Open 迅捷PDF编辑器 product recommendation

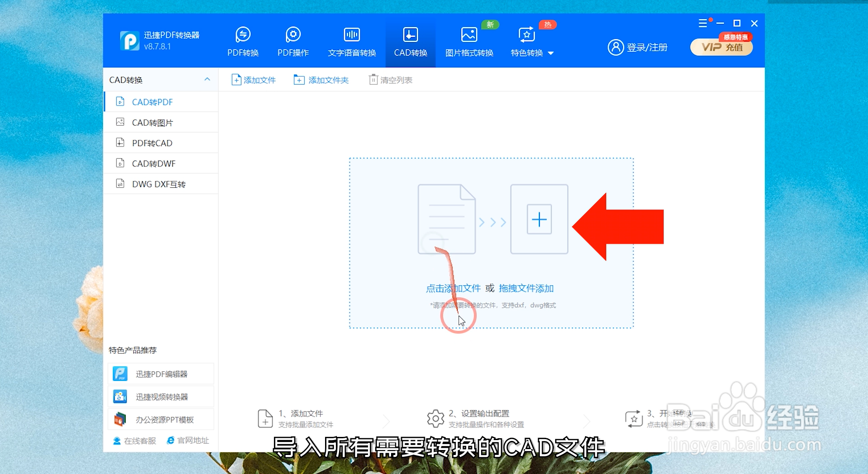[x=161, y=374]
